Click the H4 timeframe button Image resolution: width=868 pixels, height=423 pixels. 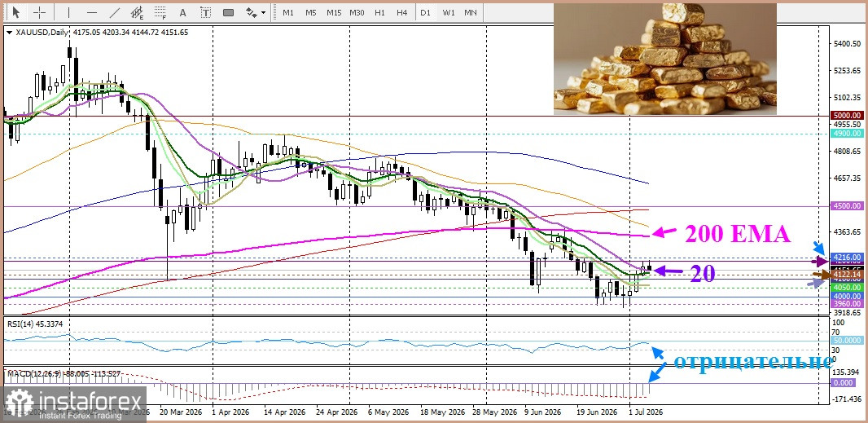[x=402, y=12]
